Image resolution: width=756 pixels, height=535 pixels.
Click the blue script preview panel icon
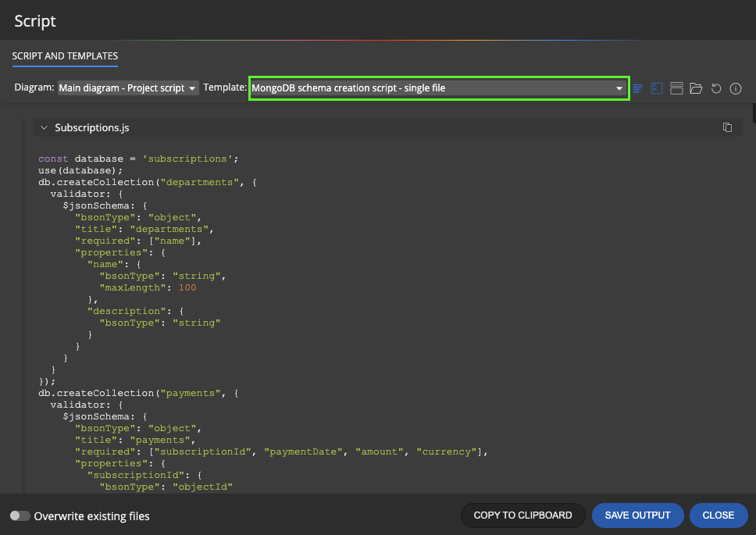[657, 88]
